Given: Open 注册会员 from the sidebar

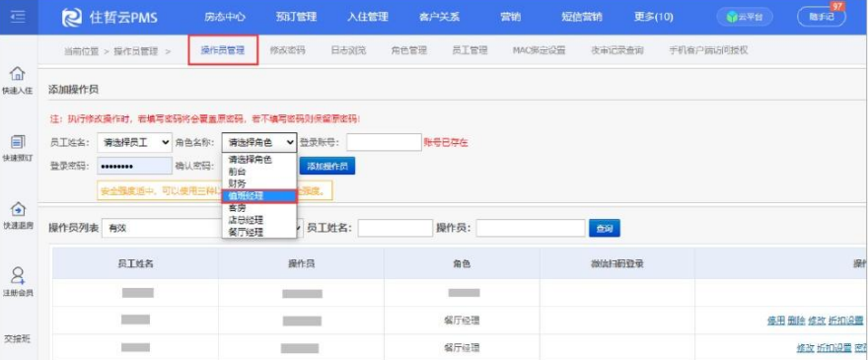Looking at the screenshot, I should coord(18,282).
